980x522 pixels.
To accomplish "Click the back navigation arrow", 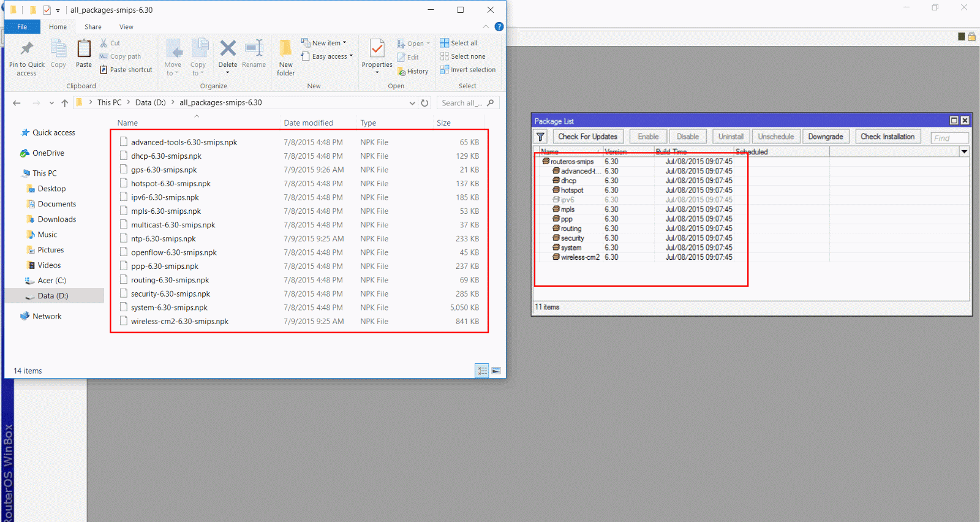I will pos(17,103).
